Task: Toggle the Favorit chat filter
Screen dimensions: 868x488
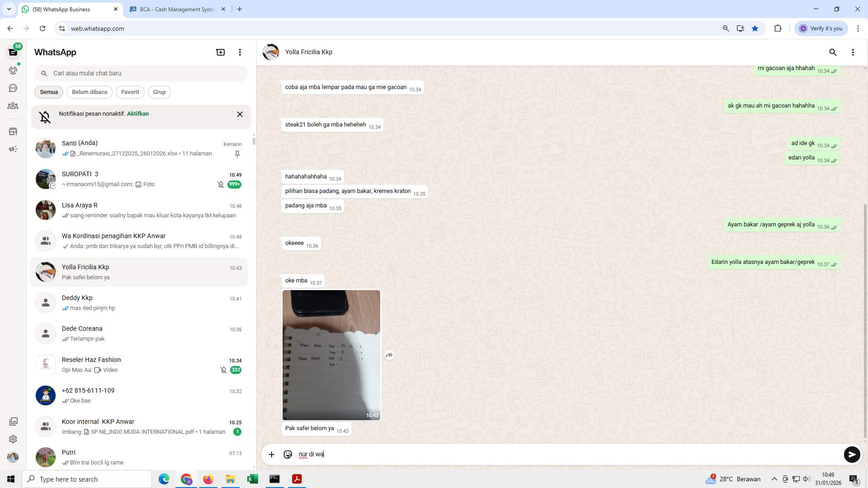Action: 130,92
